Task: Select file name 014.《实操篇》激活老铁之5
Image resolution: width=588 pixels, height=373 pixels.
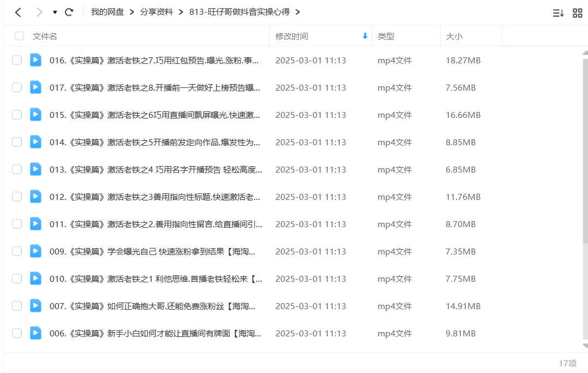Action: pyautogui.click(x=155, y=143)
